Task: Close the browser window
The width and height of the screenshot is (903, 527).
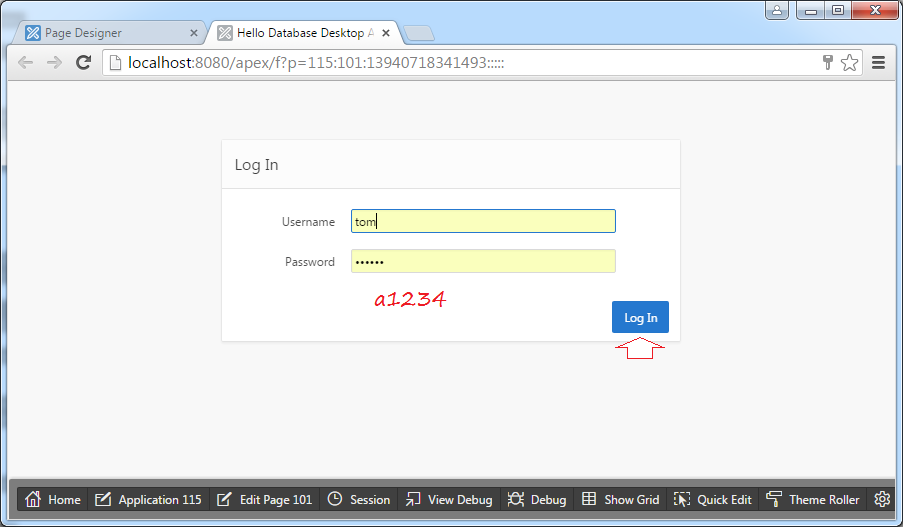Action: (x=875, y=10)
